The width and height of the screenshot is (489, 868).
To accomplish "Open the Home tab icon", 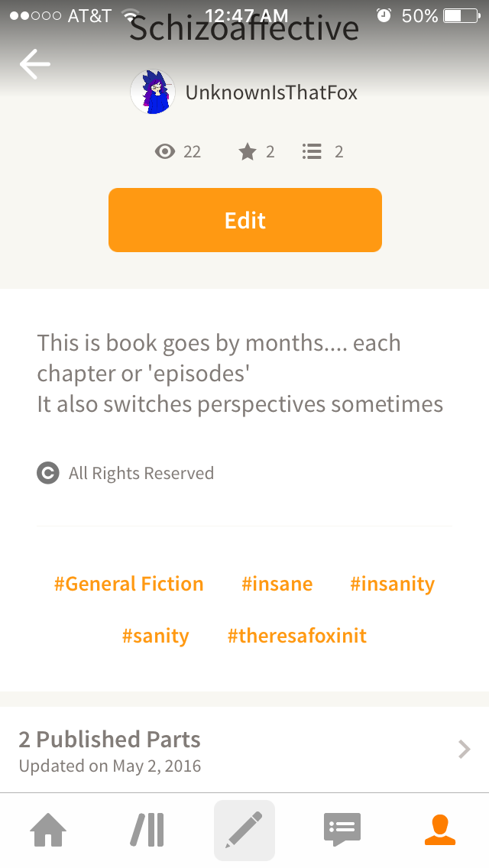I will tap(48, 830).
